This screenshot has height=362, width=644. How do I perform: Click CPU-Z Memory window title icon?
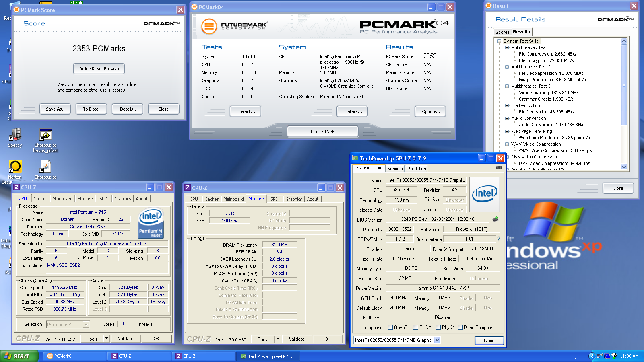pyautogui.click(x=187, y=187)
